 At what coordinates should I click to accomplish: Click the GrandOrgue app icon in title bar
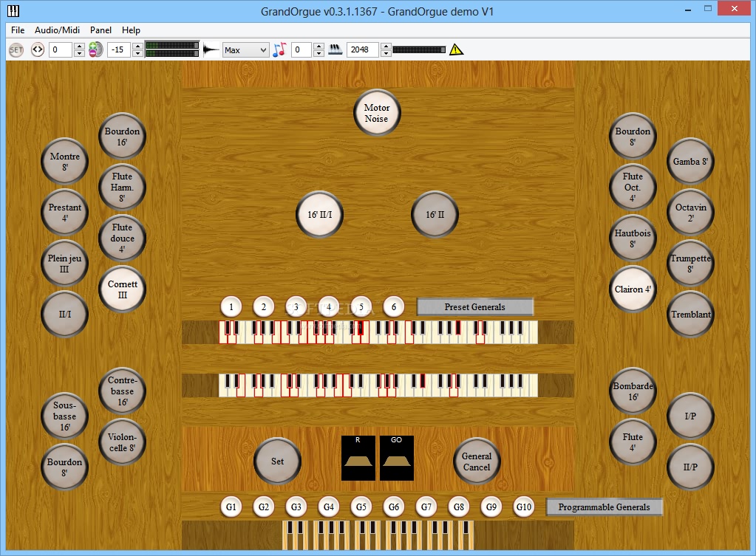13,10
